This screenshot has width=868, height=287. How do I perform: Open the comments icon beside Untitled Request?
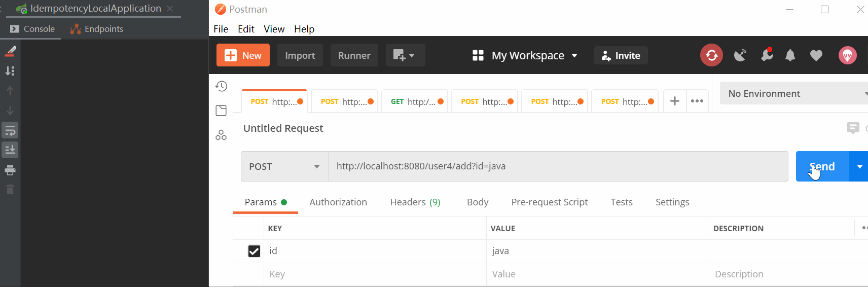(853, 128)
